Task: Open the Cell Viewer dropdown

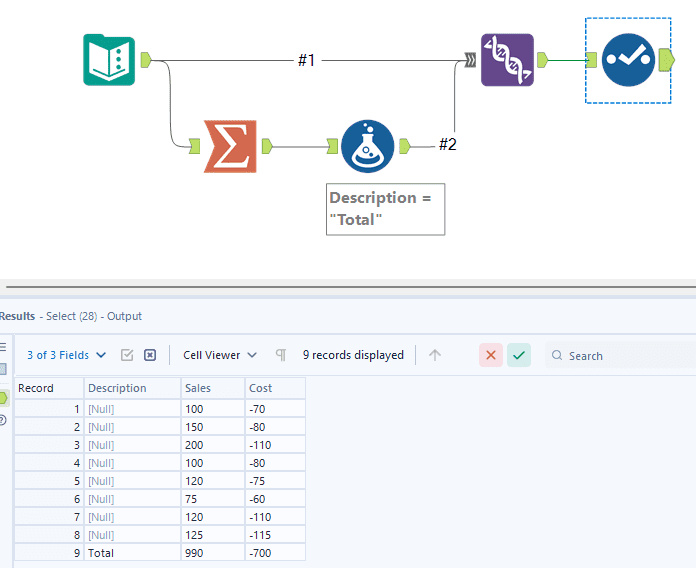Action: 219,355
